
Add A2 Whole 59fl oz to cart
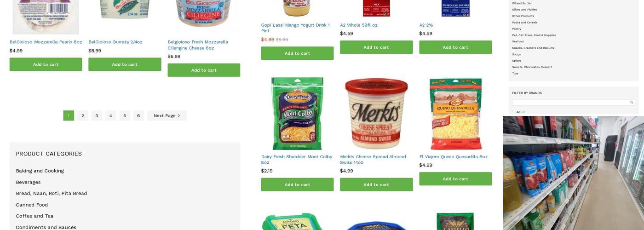pos(376,47)
